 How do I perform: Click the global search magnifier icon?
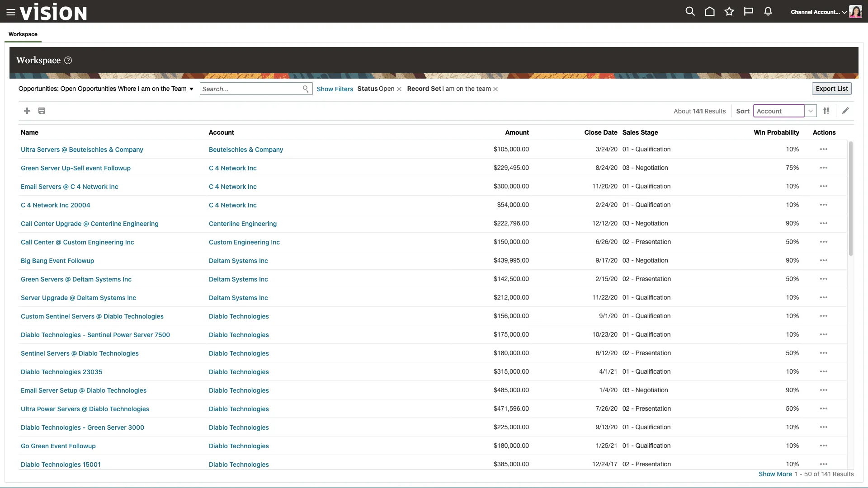690,12
